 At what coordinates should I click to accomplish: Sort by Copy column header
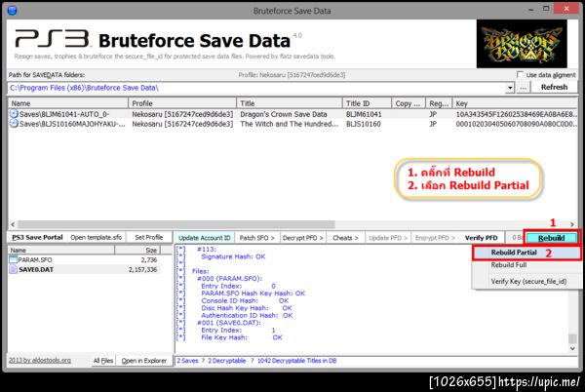[409, 103]
